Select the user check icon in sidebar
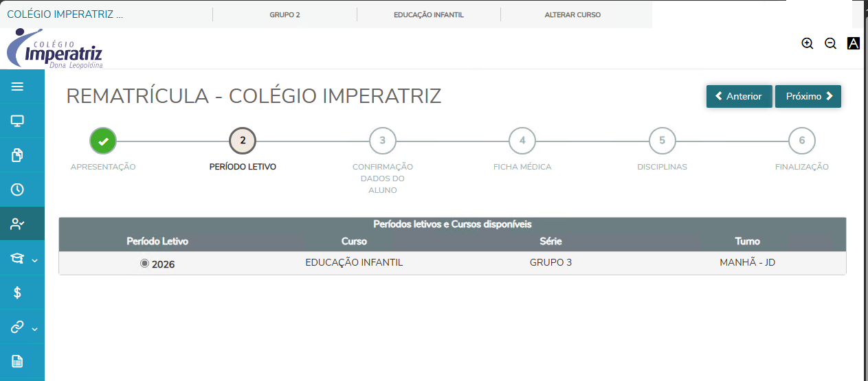 tap(17, 224)
